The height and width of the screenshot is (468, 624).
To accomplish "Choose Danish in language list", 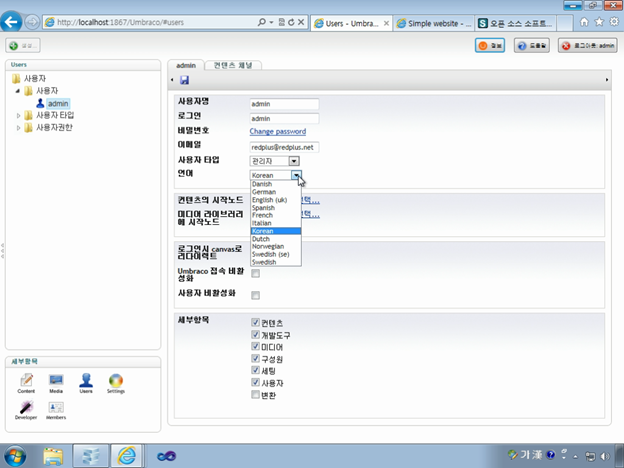I will coord(275,184).
